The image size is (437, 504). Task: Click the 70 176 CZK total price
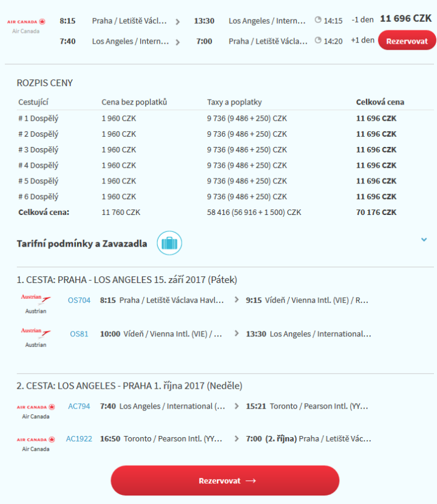(x=376, y=213)
